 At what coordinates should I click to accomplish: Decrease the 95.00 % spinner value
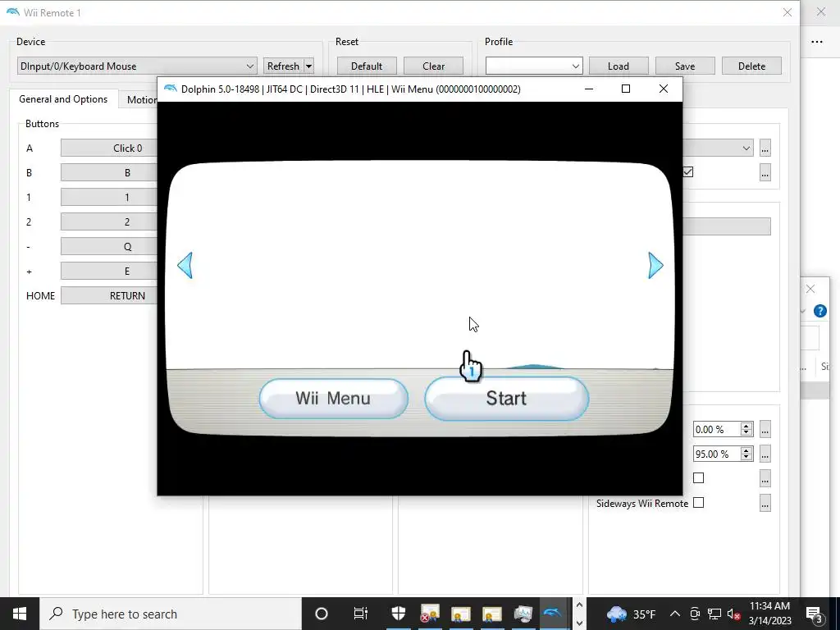(x=746, y=457)
